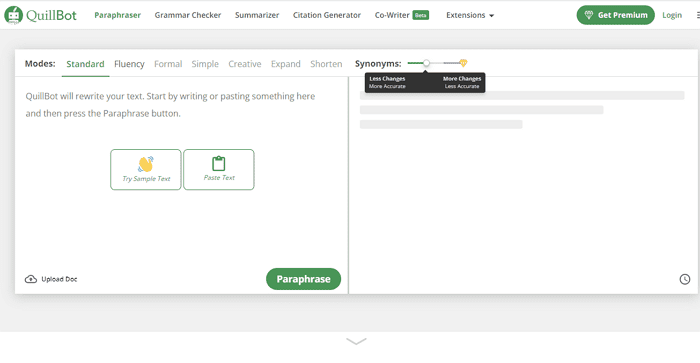Click the Upload Doc label
This screenshot has width=700, height=363.
click(59, 279)
